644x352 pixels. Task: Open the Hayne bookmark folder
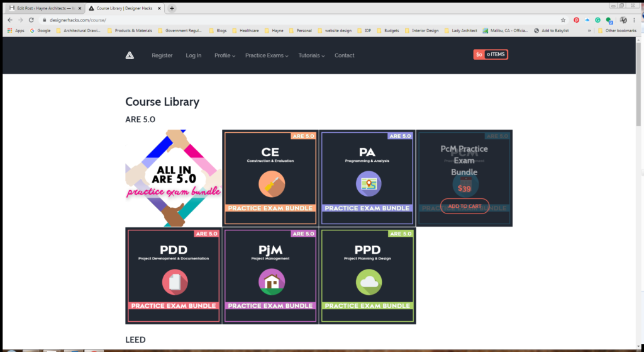(274, 30)
